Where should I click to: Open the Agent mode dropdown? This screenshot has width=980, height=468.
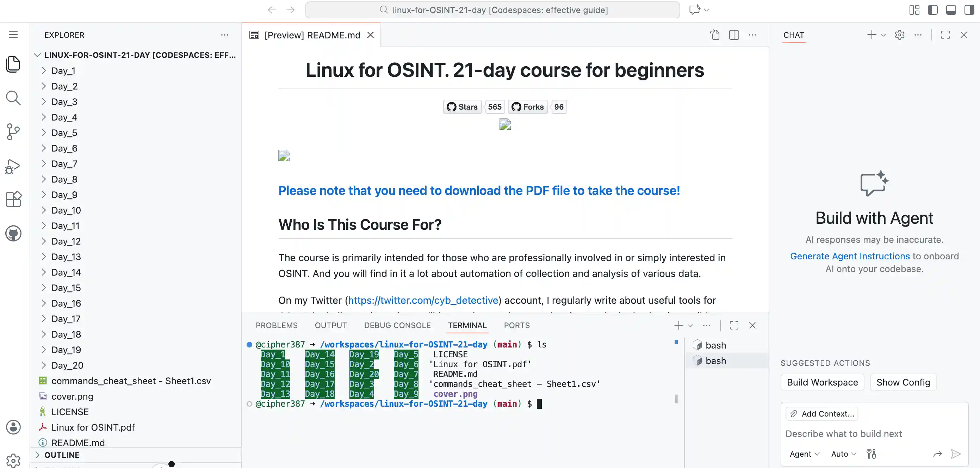coord(804,454)
